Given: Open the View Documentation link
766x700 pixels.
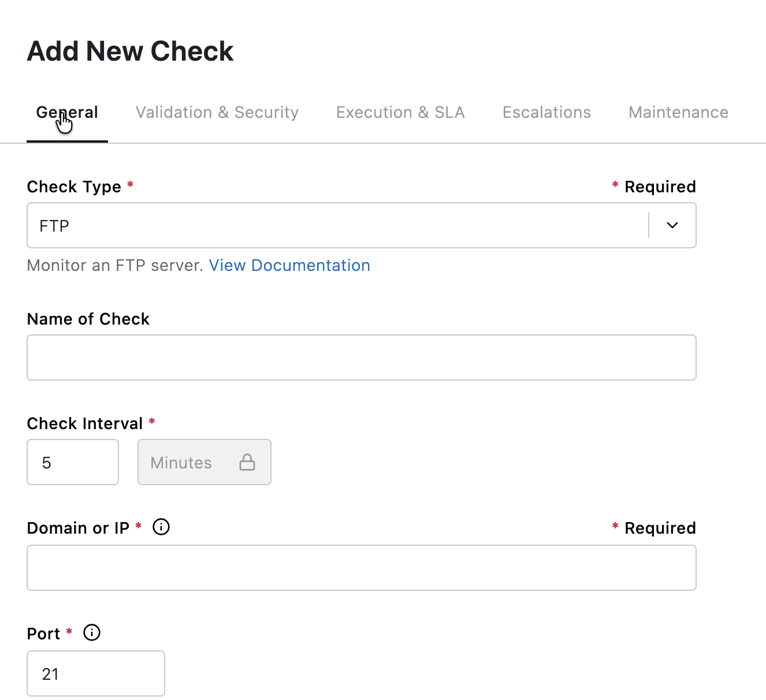Looking at the screenshot, I should coord(289,265).
